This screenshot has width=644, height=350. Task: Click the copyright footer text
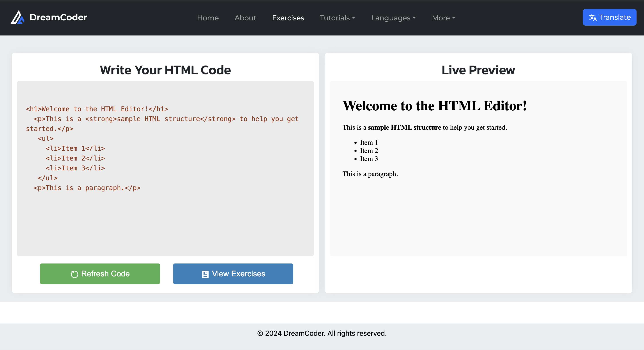click(x=322, y=334)
